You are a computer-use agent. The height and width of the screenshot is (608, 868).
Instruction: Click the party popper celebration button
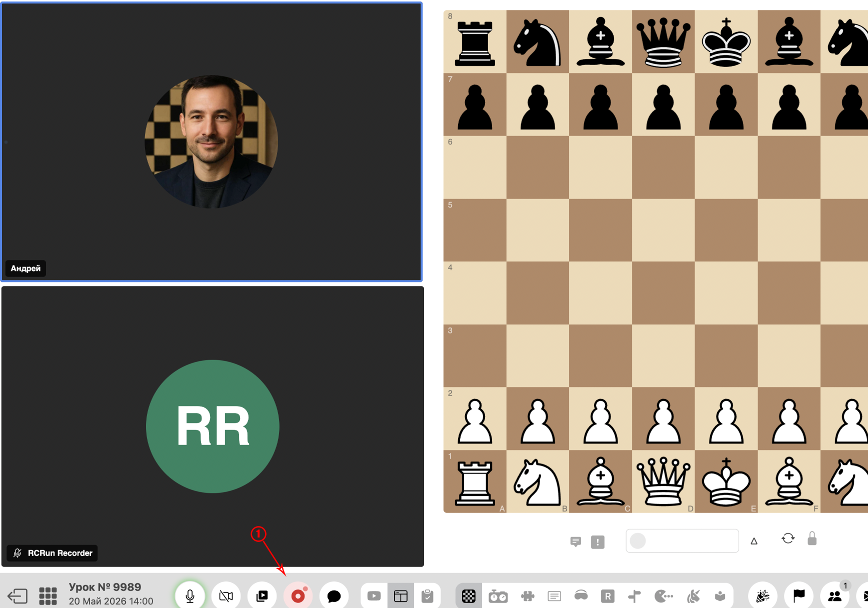[x=763, y=596]
